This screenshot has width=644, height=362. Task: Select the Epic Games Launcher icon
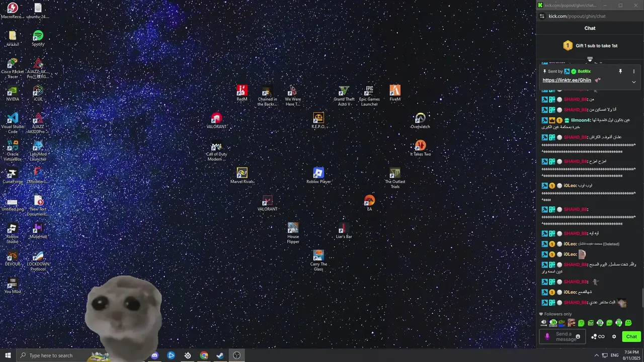click(x=369, y=96)
